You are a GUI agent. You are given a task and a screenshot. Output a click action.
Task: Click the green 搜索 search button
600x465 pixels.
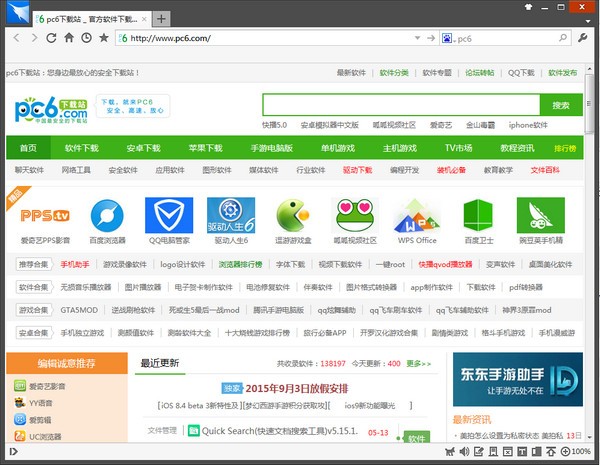[561, 105]
